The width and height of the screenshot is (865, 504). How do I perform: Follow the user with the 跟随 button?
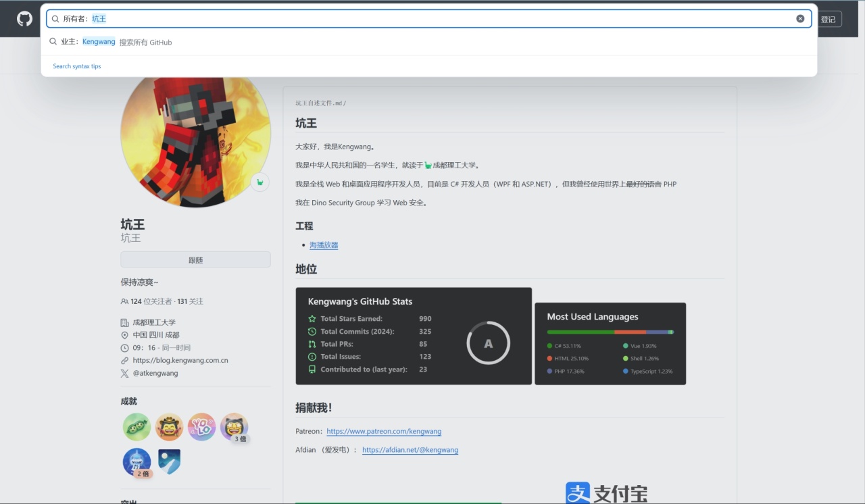coord(195,259)
